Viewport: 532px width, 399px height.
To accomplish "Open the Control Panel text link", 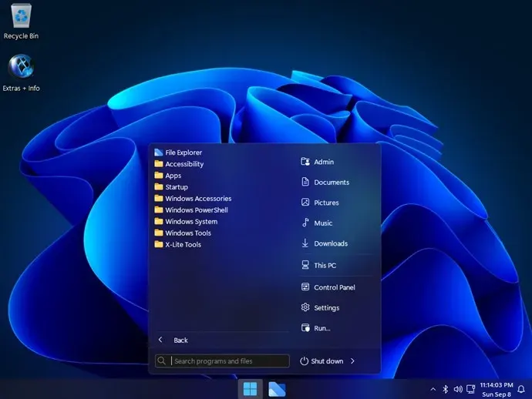I will (335, 287).
